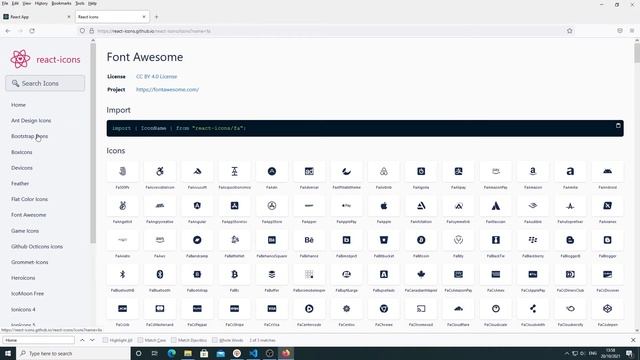The height and width of the screenshot is (360, 640).
Task: Open Feather icons in sidebar
Action: tap(20, 183)
